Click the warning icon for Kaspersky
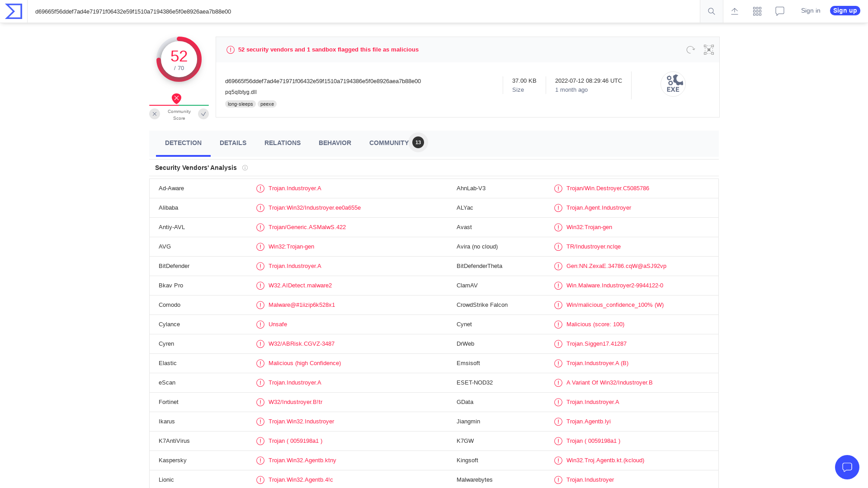Image resolution: width=868 pixels, height=488 pixels. pyautogui.click(x=260, y=460)
